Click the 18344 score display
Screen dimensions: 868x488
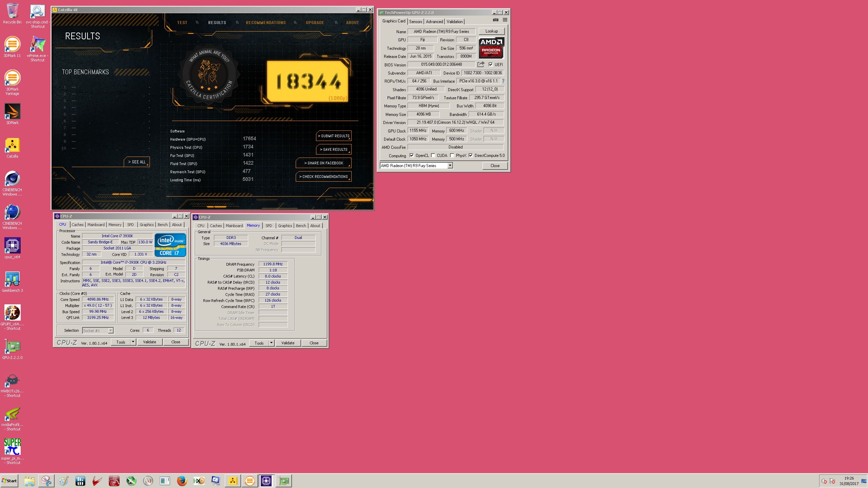point(308,81)
